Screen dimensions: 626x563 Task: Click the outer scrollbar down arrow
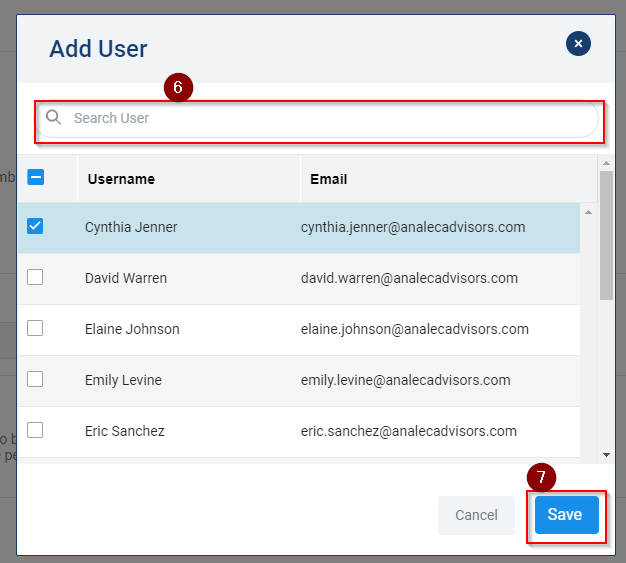pyautogui.click(x=606, y=455)
